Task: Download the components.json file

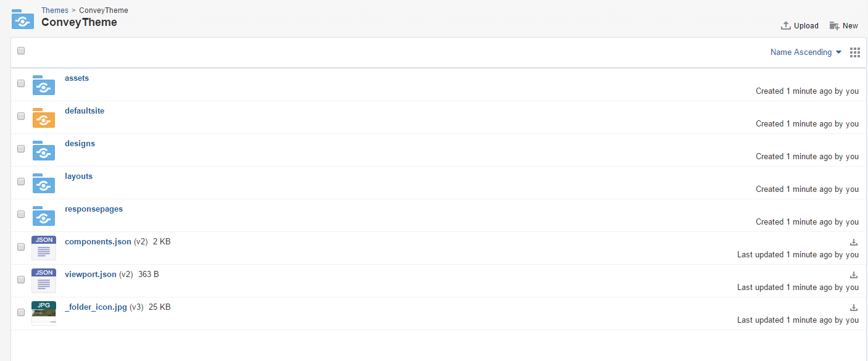Action: (854, 242)
